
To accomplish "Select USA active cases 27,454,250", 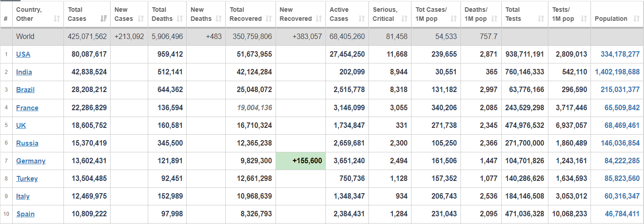I will click(347, 54).
